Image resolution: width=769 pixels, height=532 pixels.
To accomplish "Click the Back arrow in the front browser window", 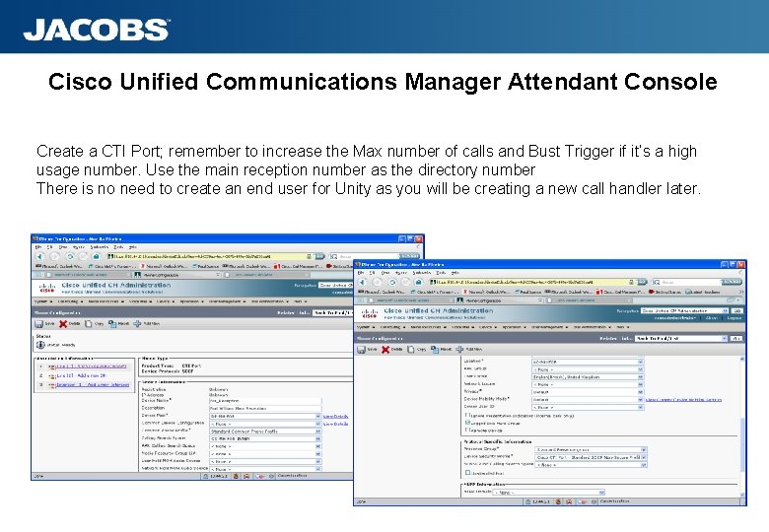I will click(x=363, y=282).
